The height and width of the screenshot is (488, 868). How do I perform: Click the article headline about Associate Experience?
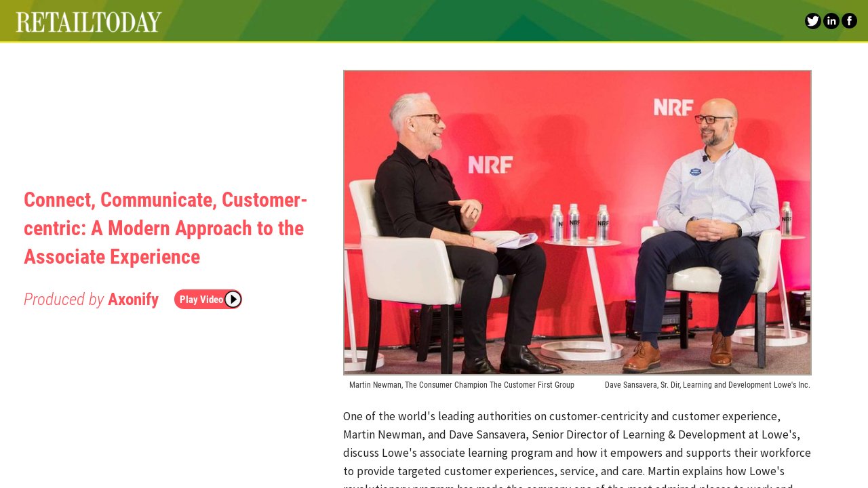pyautogui.click(x=165, y=228)
